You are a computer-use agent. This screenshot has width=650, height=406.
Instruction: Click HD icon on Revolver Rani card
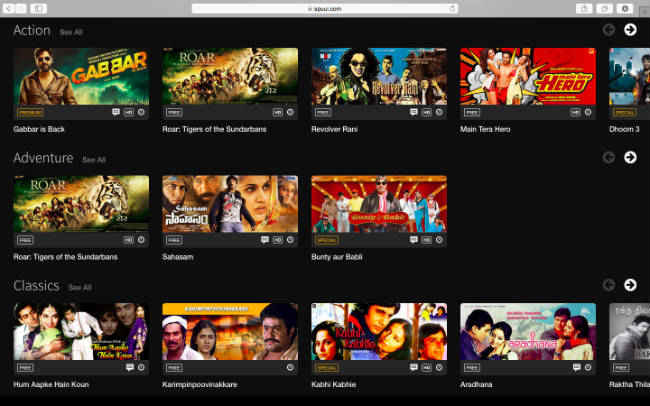pos(427,112)
